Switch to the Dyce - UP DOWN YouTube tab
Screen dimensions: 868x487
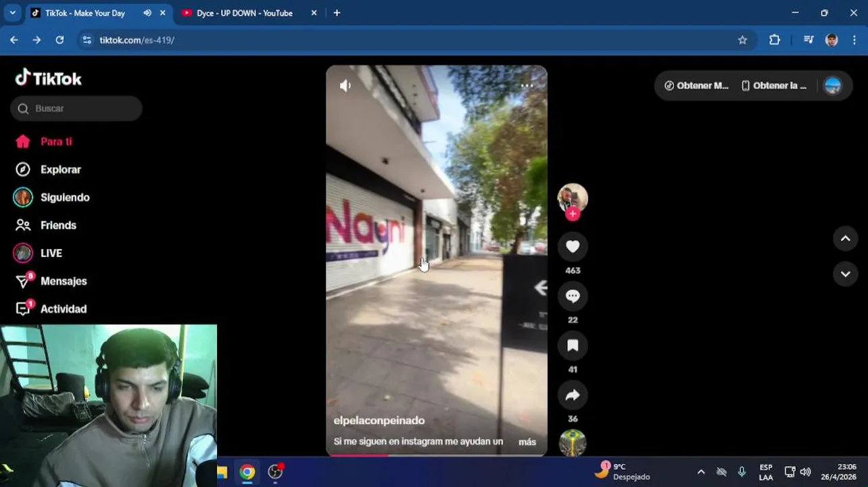click(x=244, y=13)
